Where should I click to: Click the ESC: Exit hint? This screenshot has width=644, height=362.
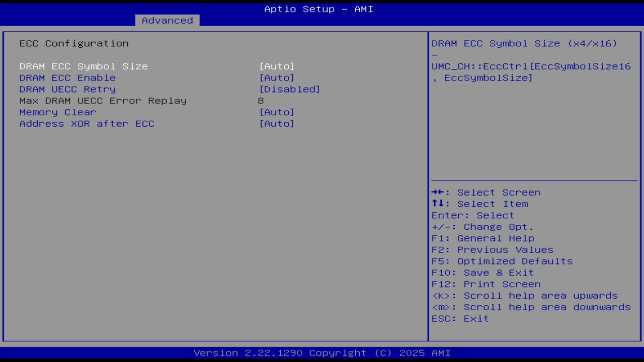460,319
